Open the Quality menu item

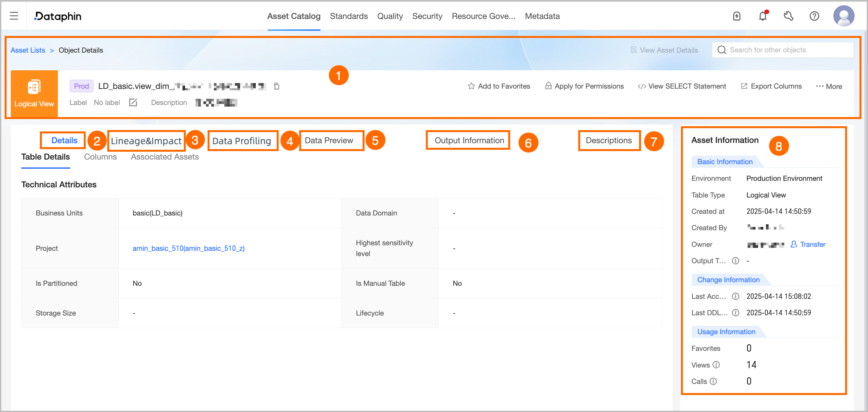pyautogui.click(x=390, y=16)
